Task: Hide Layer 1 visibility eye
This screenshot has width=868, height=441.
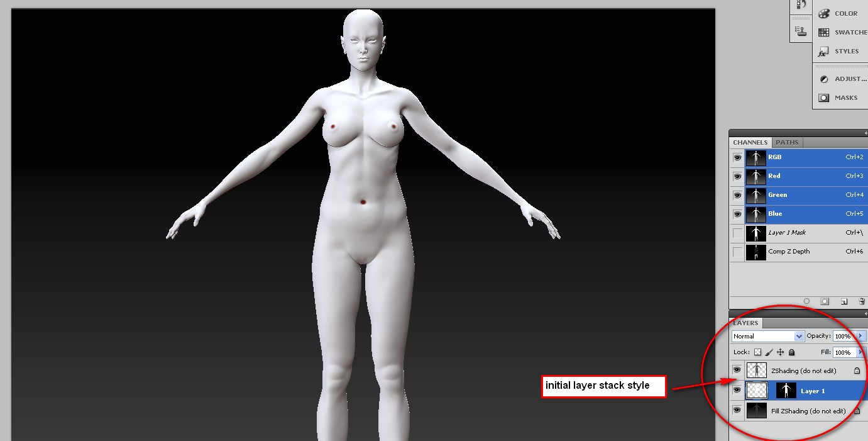Action: [737, 391]
